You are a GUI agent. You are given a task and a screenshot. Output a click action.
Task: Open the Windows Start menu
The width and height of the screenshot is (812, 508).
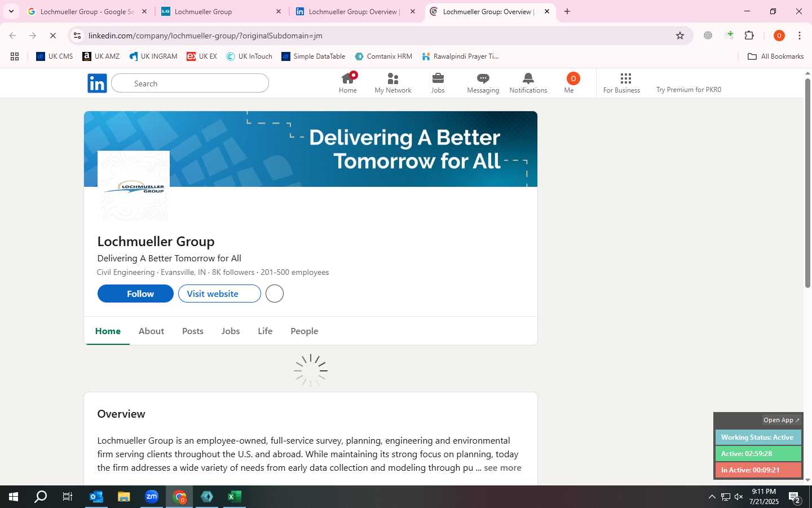point(14,497)
